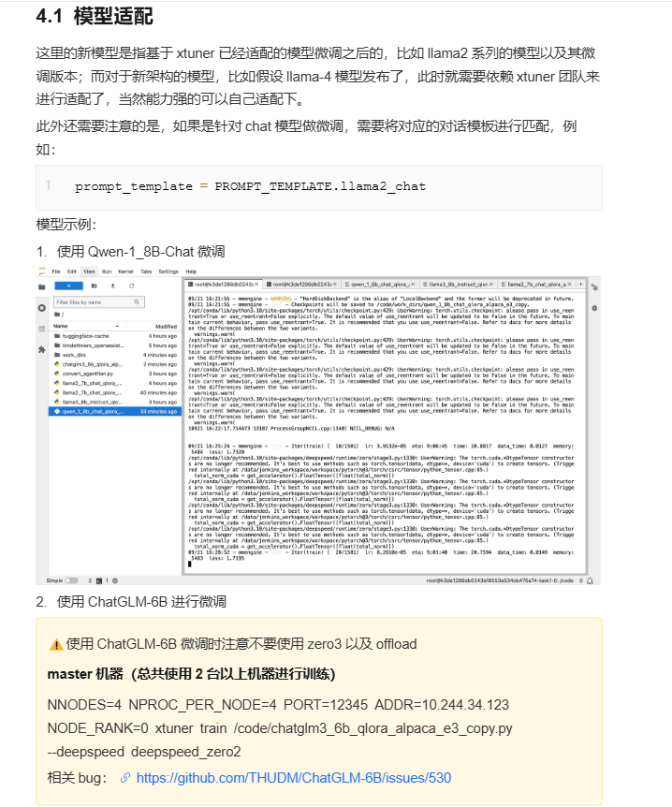
Task: Open the Table of Contents sidebar icon
Action: tap(42, 329)
